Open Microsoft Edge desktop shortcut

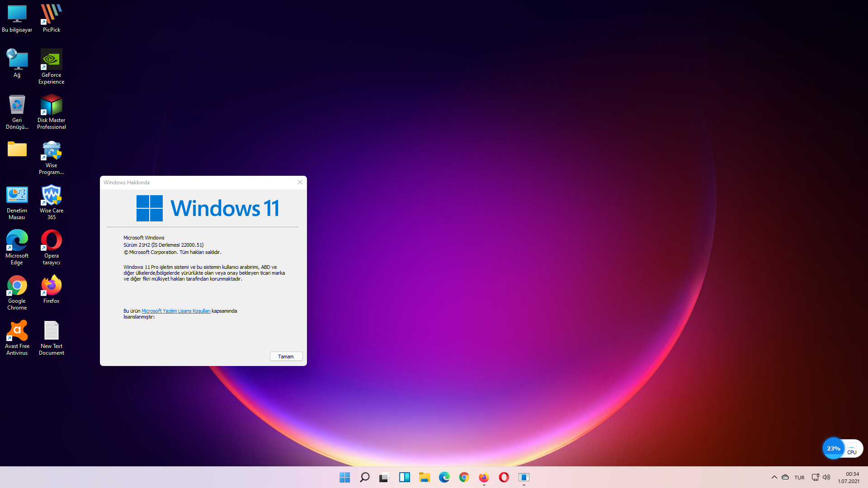[17, 247]
